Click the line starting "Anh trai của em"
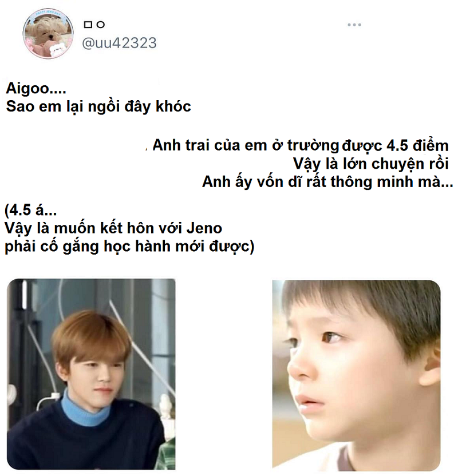This screenshot has height=476, width=458. coord(301,145)
